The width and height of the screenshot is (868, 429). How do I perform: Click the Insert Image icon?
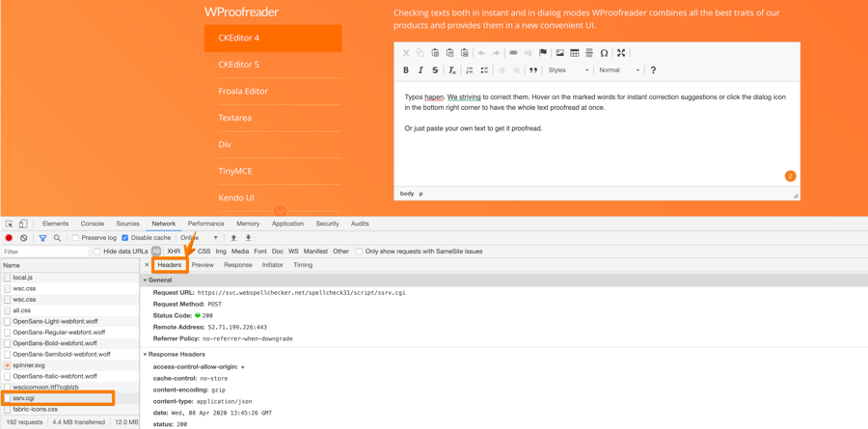(x=559, y=53)
